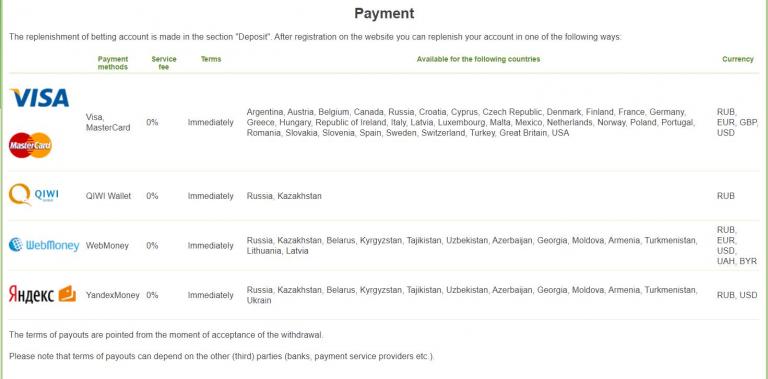This screenshot has width=768, height=379.
Task: Click the VISA logo
Action: pyautogui.click(x=39, y=97)
